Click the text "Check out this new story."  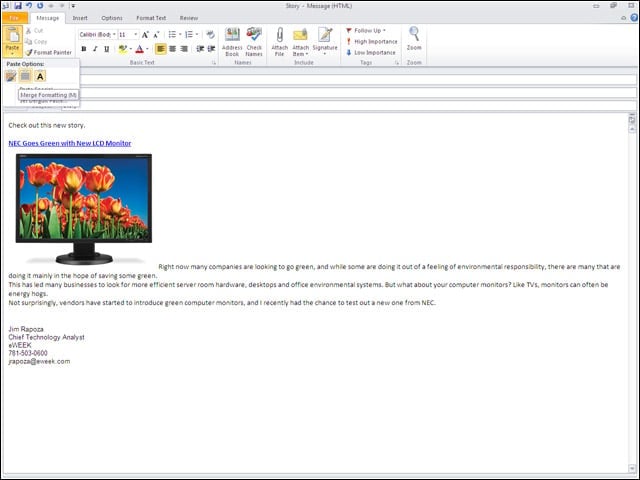click(47, 125)
